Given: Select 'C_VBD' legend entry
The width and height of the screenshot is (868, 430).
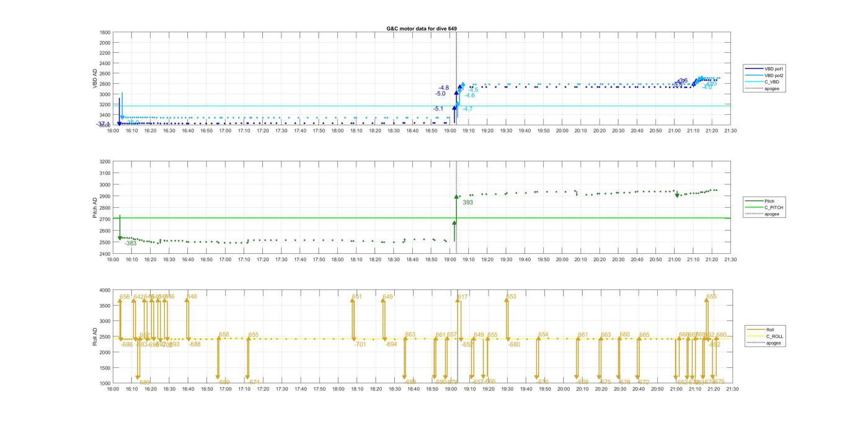Looking at the screenshot, I should (x=763, y=82).
